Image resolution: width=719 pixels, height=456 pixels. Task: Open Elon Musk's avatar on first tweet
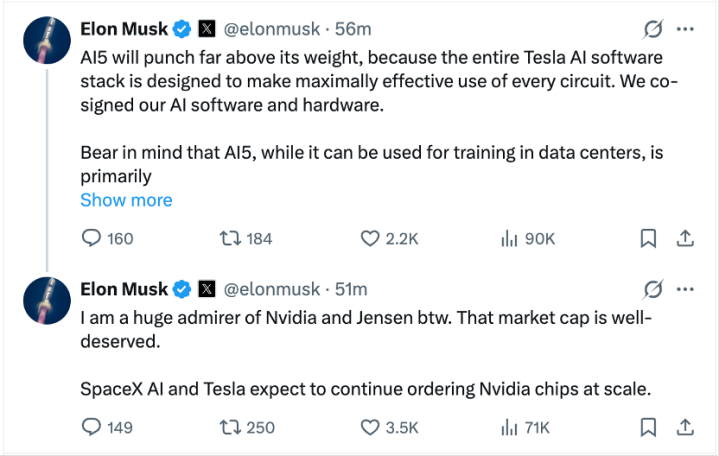(45, 41)
